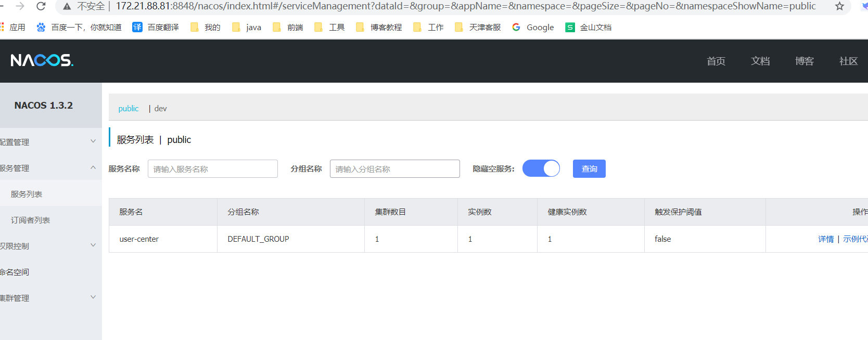Open the java bookmark folder
The height and width of the screenshot is (340, 868).
tap(247, 27)
